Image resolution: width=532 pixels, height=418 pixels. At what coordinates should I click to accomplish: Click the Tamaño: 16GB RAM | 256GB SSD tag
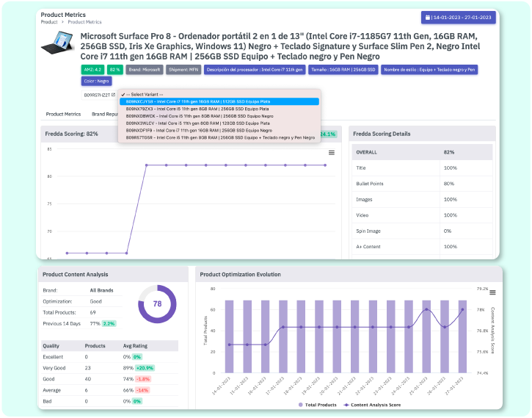tap(343, 70)
